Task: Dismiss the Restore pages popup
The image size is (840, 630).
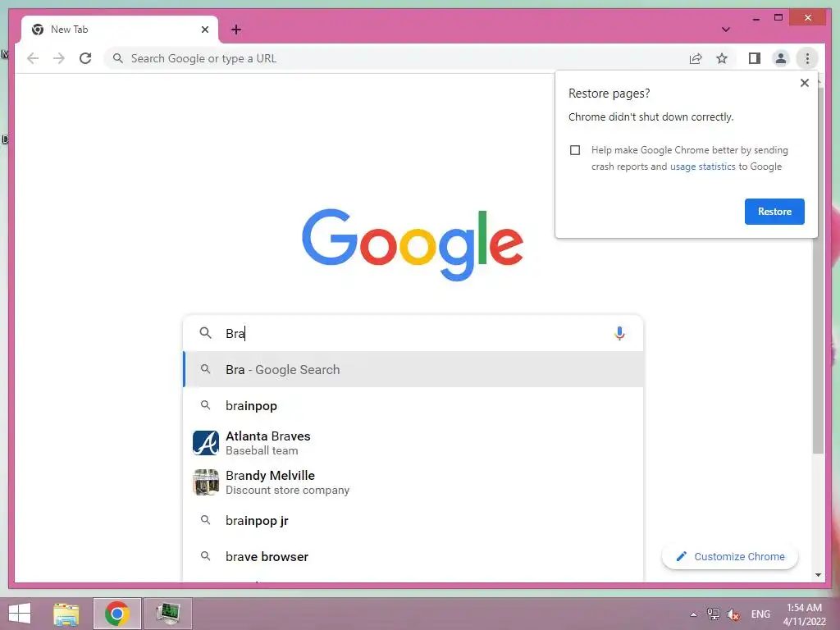Action: (804, 83)
